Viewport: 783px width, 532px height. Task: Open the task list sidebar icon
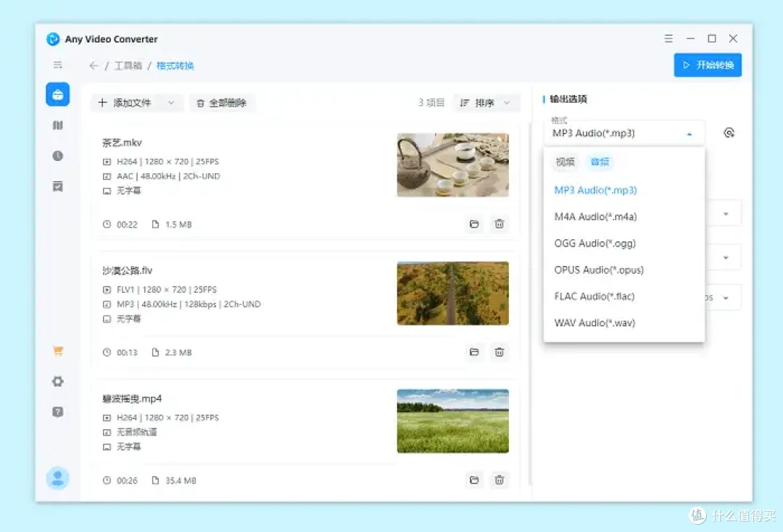coord(58,187)
